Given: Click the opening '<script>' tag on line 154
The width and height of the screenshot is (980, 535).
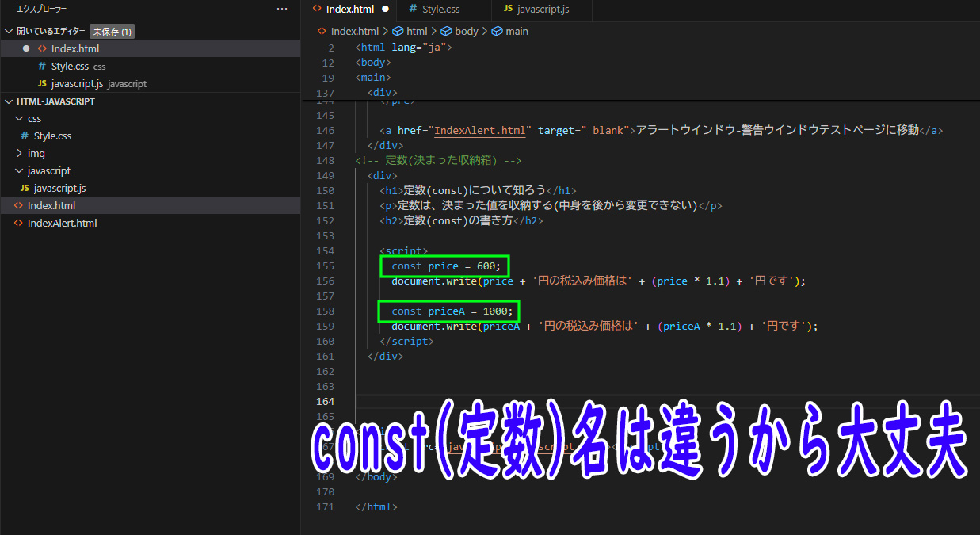Looking at the screenshot, I should (x=403, y=251).
